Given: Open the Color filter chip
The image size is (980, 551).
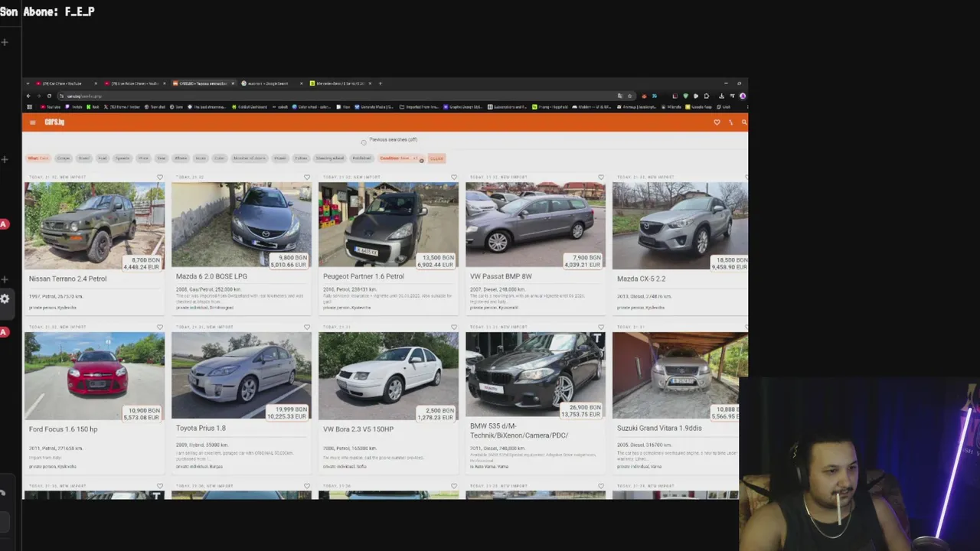Looking at the screenshot, I should [219, 158].
